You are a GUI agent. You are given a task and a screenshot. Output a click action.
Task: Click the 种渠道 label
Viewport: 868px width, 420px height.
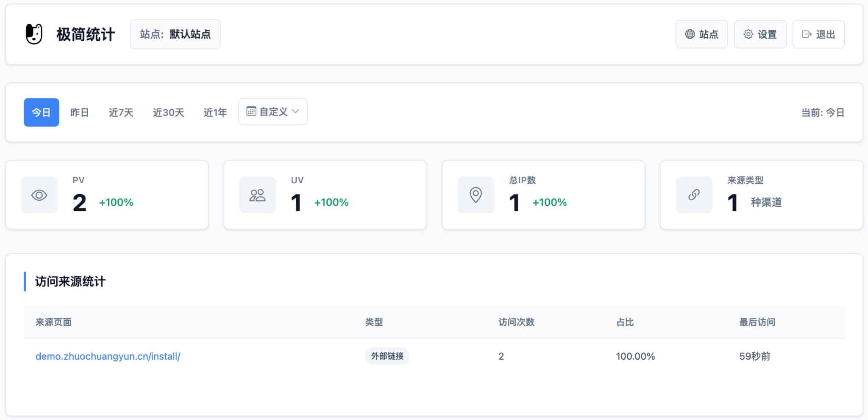tap(766, 202)
